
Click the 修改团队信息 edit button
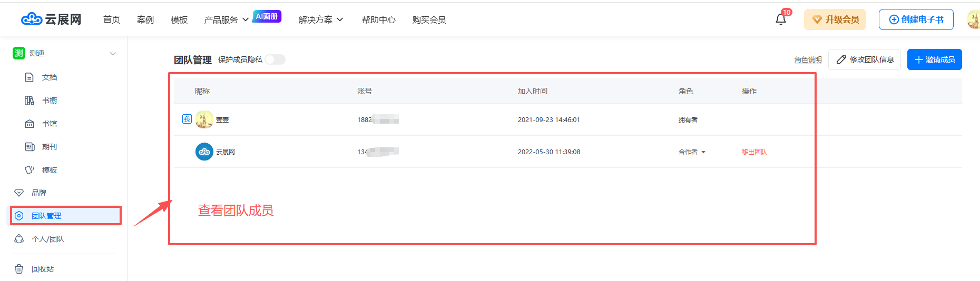click(864, 59)
